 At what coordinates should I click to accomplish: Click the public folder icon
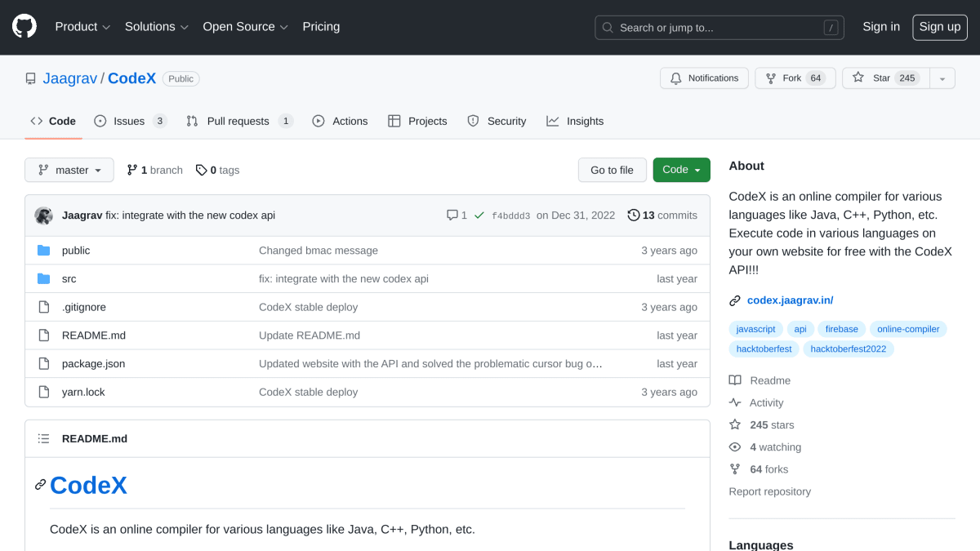tap(44, 251)
